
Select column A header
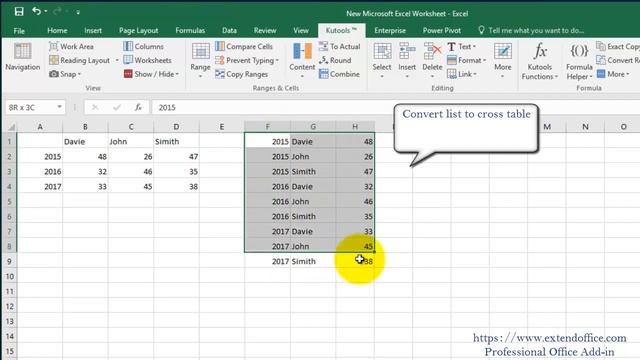(x=40, y=127)
